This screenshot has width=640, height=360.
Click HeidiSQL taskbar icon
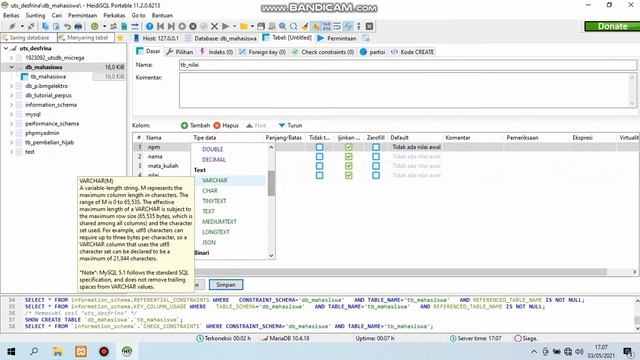[x=127, y=351]
